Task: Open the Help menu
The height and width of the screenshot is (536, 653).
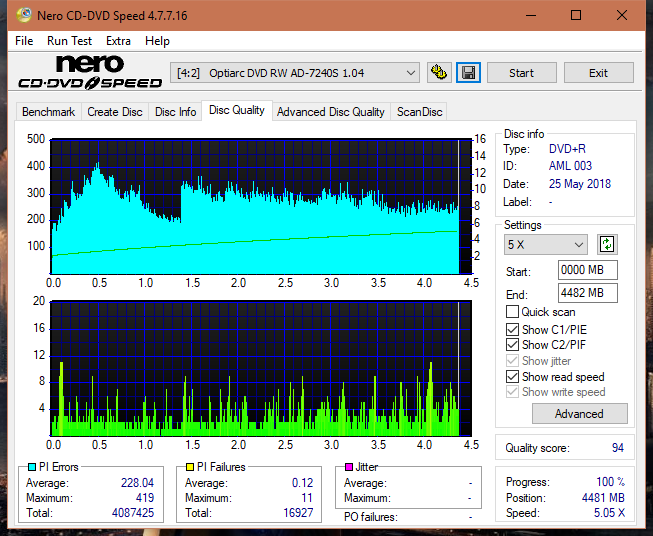Action: (x=157, y=41)
